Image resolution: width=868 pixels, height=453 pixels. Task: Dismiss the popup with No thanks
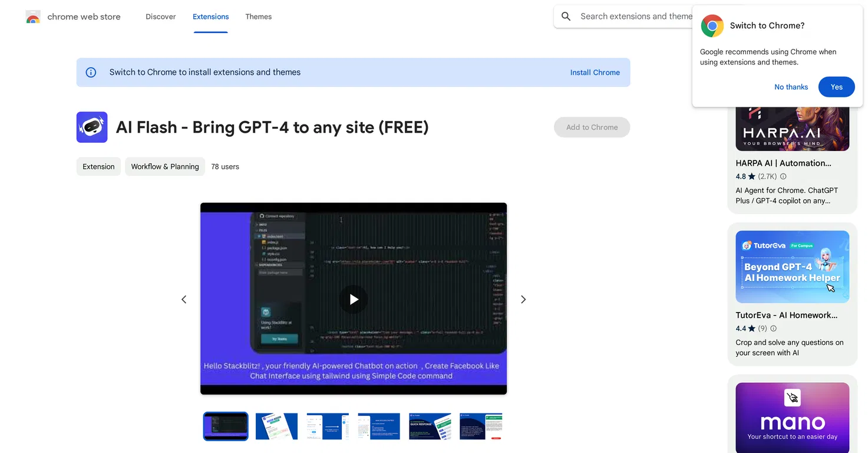(791, 87)
